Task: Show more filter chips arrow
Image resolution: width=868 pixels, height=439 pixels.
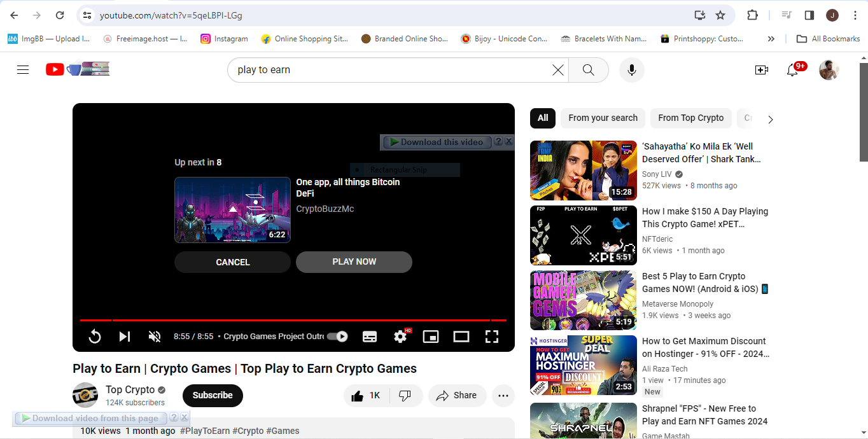Action: point(771,119)
